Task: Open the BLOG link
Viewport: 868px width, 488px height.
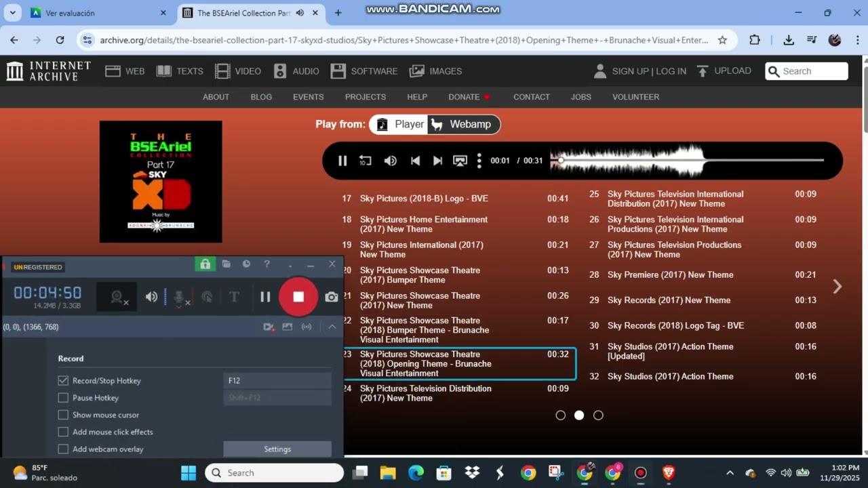Action: pos(261,97)
